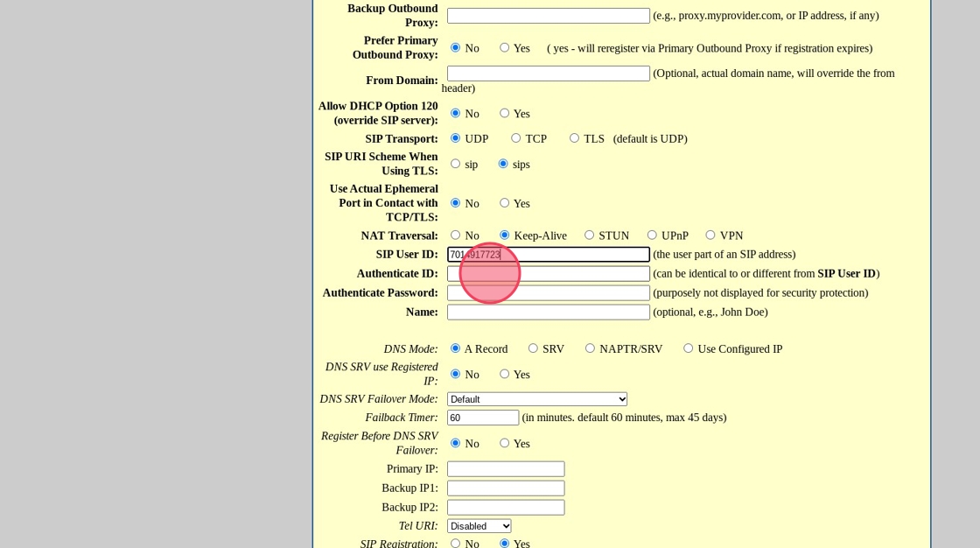
Task: Open the DNS SRV Failover Mode dropdown
Action: [537, 399]
